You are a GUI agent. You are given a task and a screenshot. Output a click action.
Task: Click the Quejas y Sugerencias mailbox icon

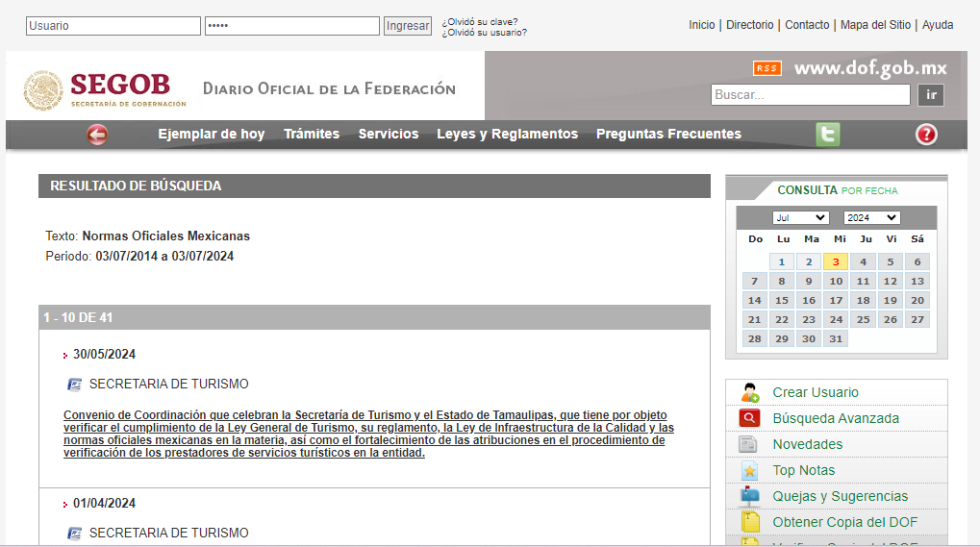[x=749, y=496]
